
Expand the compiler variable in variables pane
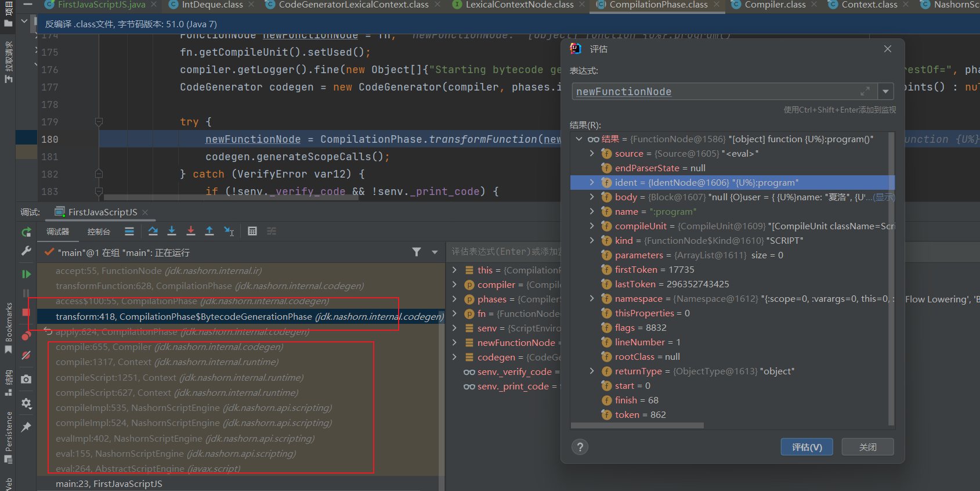[454, 284]
